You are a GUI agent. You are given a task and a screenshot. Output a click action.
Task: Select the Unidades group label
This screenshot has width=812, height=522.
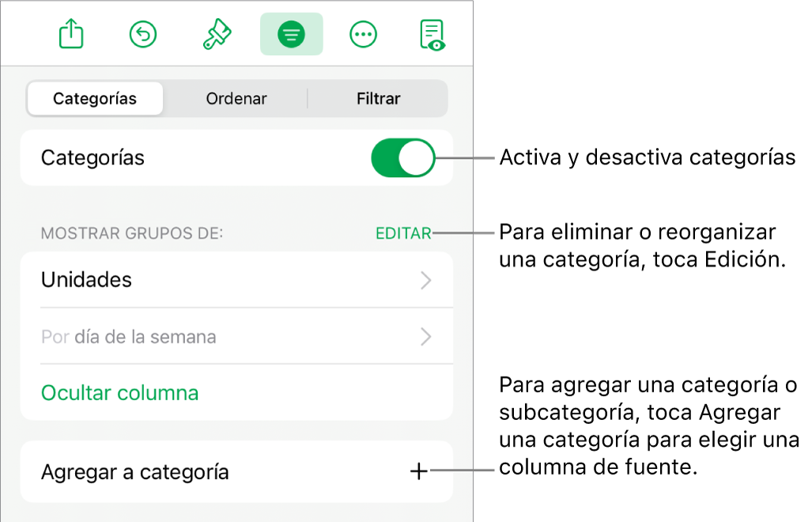tap(86, 280)
